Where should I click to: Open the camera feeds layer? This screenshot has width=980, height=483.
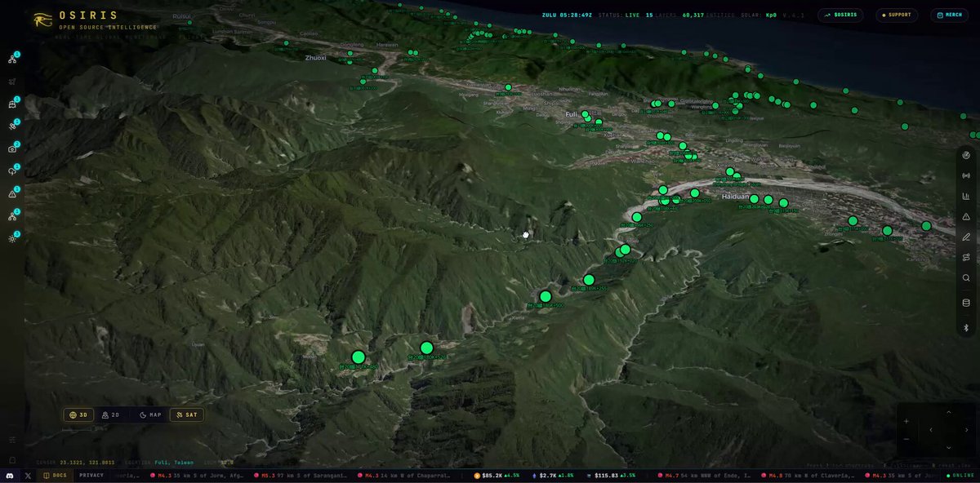coord(12,149)
